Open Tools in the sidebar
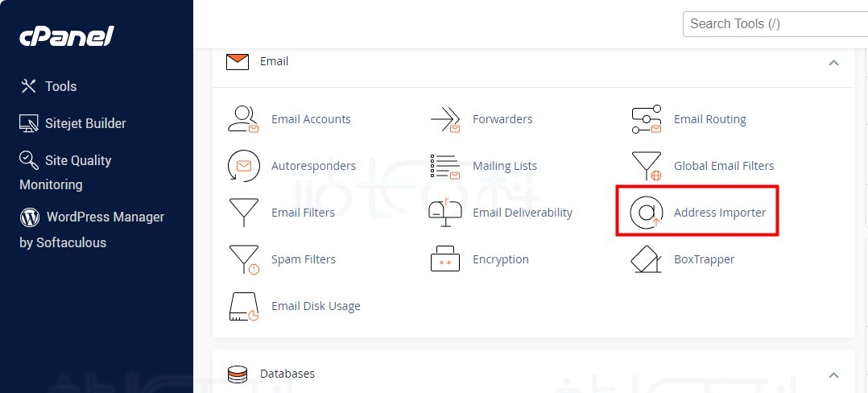 point(48,86)
